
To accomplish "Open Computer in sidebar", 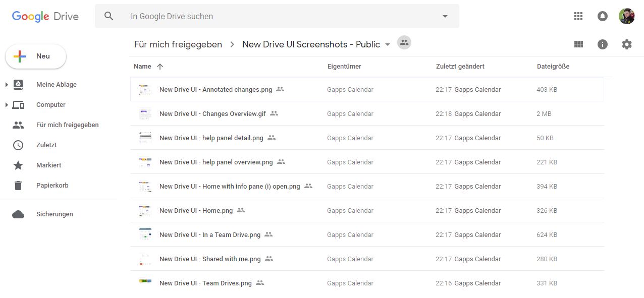I will point(51,105).
